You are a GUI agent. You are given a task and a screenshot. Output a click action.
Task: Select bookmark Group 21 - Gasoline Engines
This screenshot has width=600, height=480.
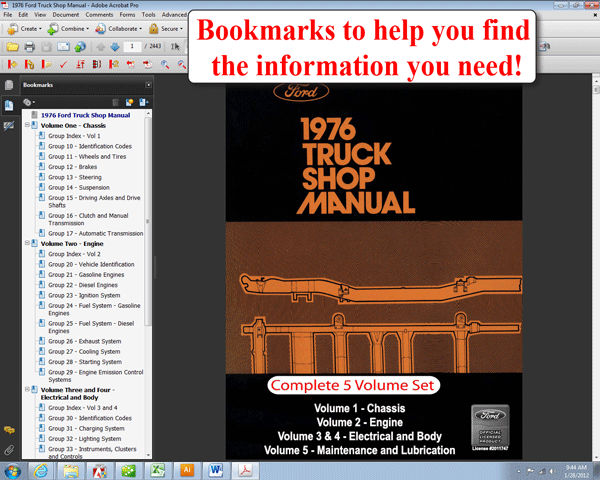(86, 275)
